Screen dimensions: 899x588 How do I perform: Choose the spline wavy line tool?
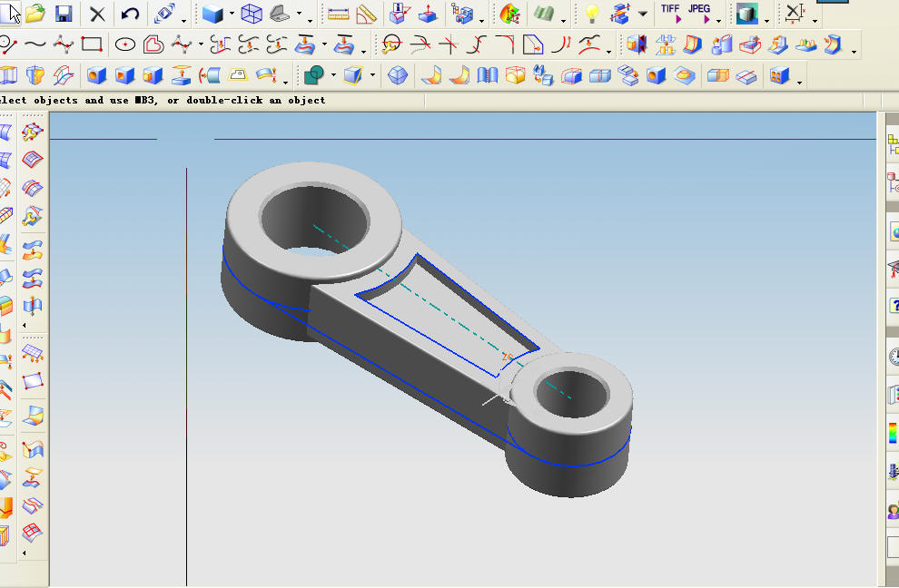pyautogui.click(x=35, y=44)
